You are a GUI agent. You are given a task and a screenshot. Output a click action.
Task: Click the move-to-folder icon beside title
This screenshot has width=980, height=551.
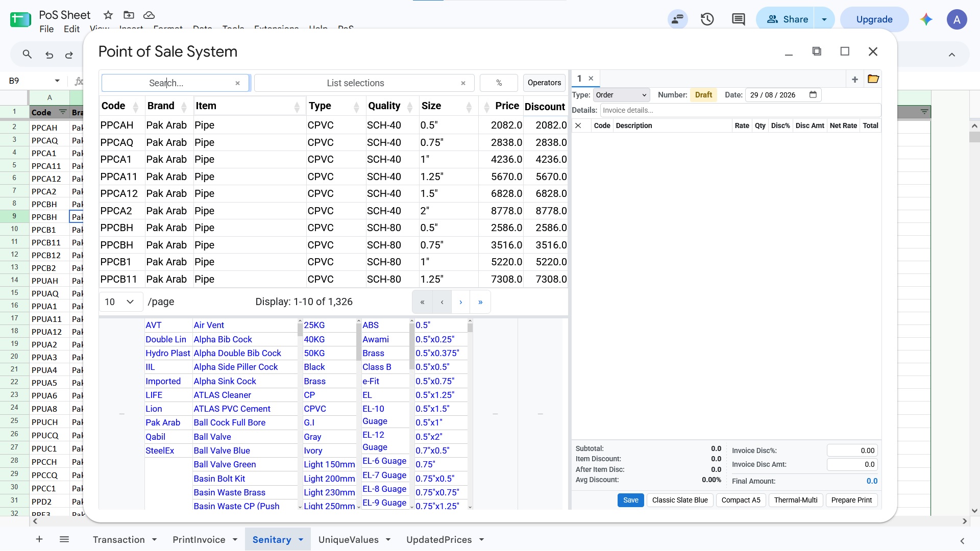tap(129, 15)
